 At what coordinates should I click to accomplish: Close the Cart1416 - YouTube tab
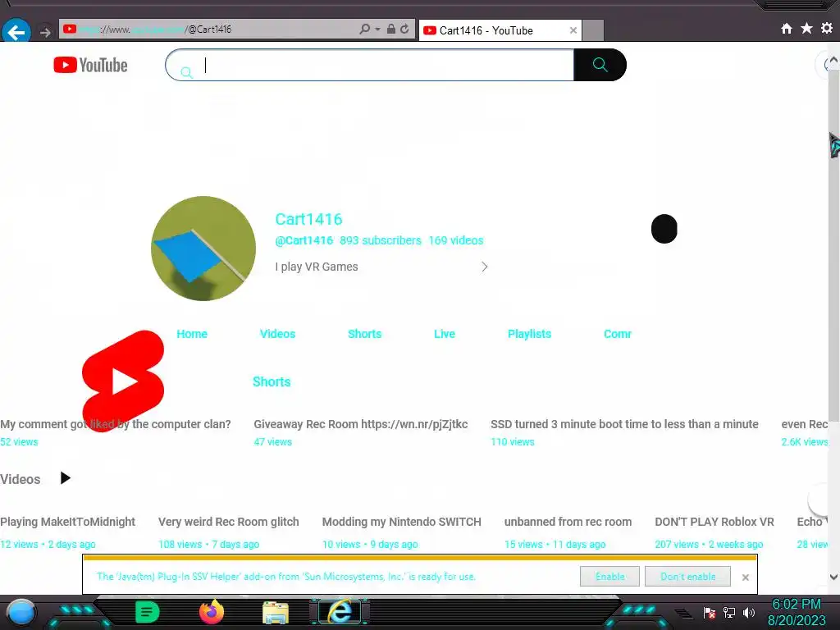coord(573,30)
